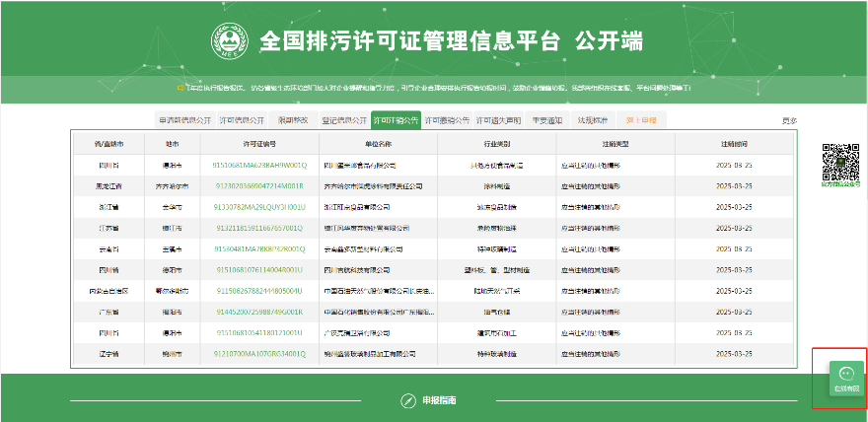Click the 陆地天然气开采 industry category cell
The image size is (868, 422).
(x=496, y=291)
